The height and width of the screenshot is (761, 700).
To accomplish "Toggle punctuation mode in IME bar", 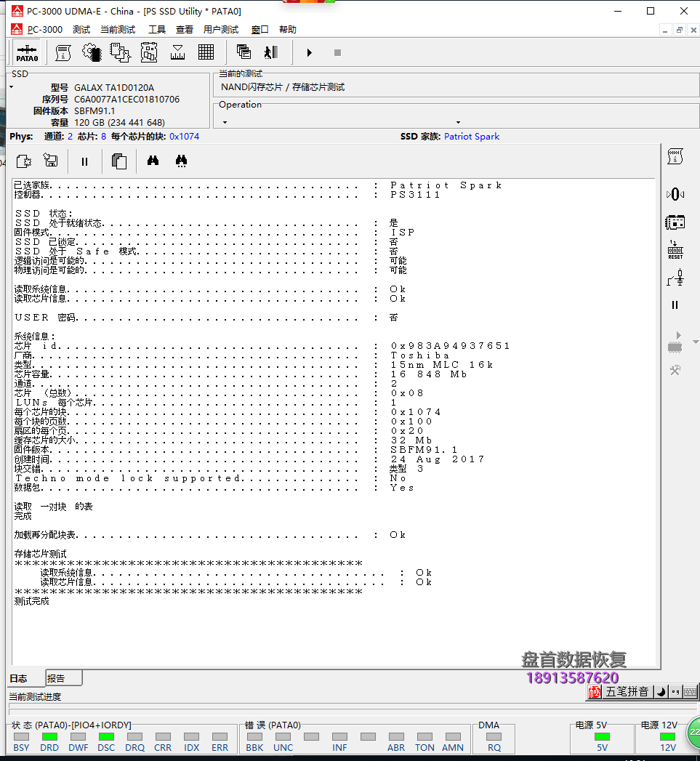I will click(675, 692).
